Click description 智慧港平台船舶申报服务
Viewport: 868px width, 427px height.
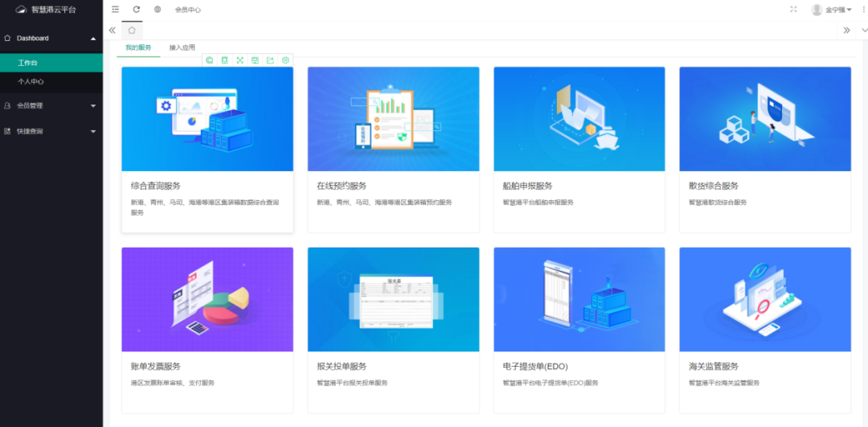pyautogui.click(x=538, y=203)
